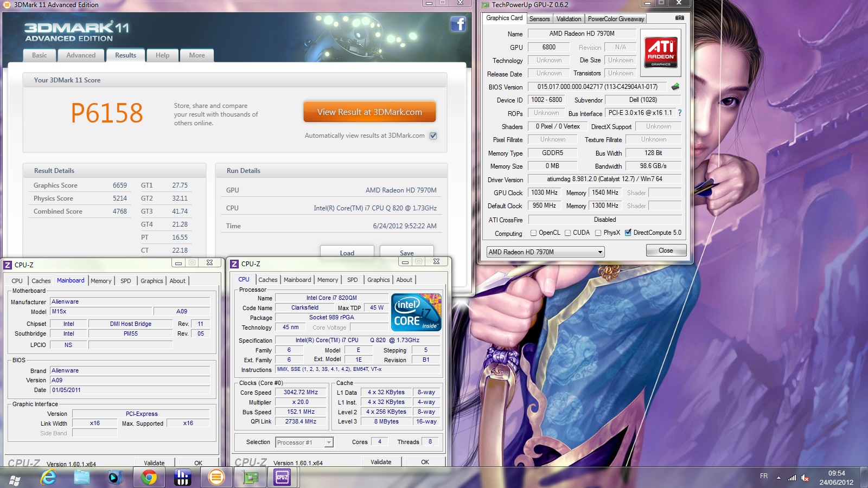Screen dimensions: 868x488
Task: Switch to GPU-Z graphics card taskbar icon
Action: [250, 477]
